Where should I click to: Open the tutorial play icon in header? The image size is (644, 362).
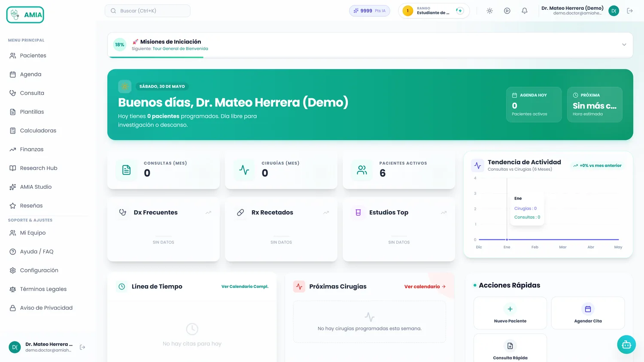[x=507, y=11]
